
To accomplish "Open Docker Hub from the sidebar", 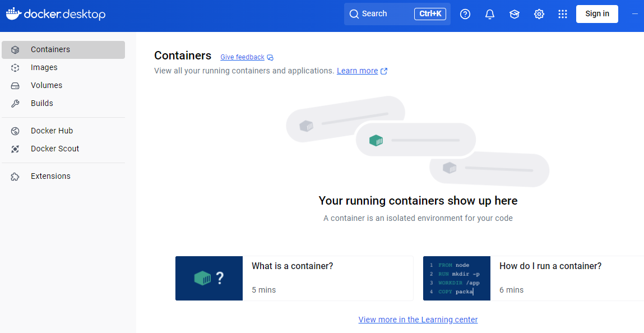I will (63, 131).
